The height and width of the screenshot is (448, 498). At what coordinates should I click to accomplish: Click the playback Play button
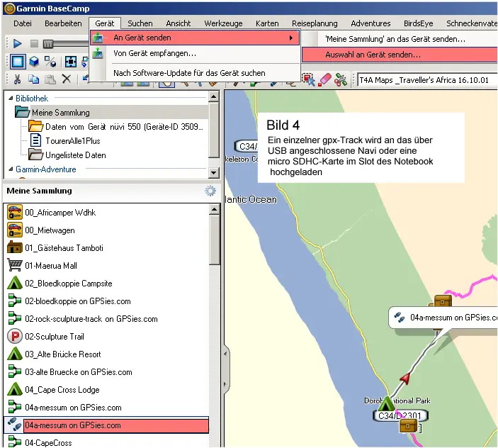pos(17,43)
